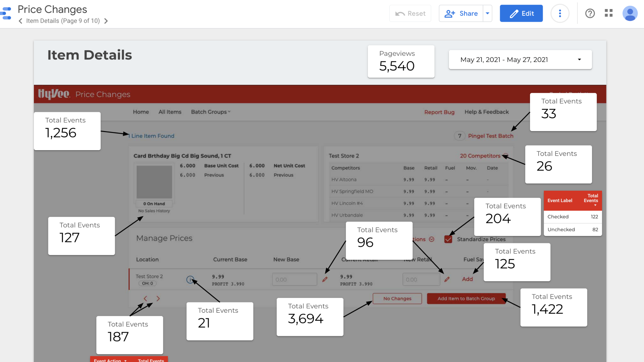Click the info icon beside Test Store 2
The height and width of the screenshot is (362, 644).
pos(190,280)
